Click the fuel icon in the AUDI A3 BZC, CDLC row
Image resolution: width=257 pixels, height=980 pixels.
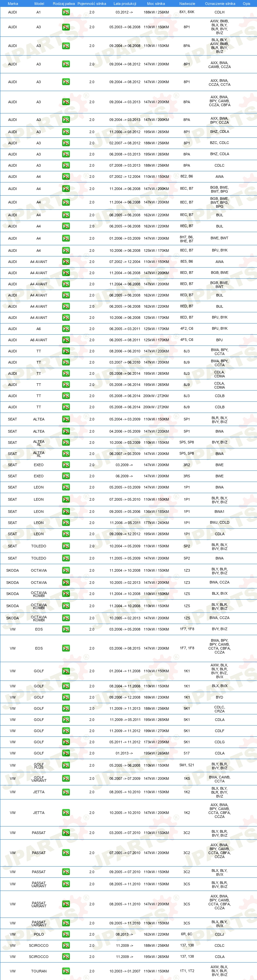pos(66,143)
